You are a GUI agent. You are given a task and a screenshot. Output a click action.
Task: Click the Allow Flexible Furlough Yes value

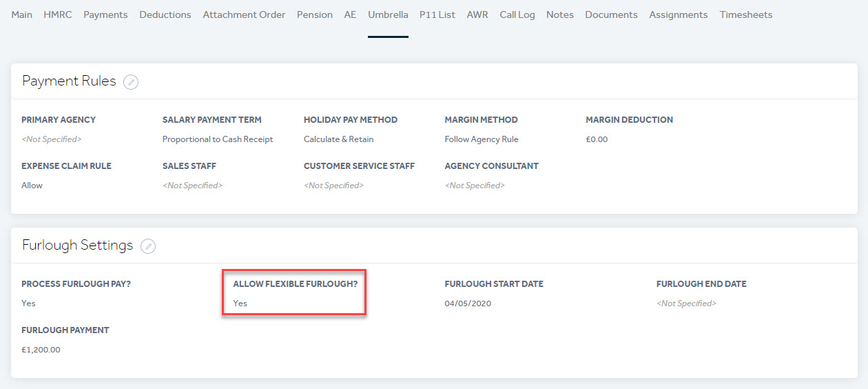pos(240,303)
